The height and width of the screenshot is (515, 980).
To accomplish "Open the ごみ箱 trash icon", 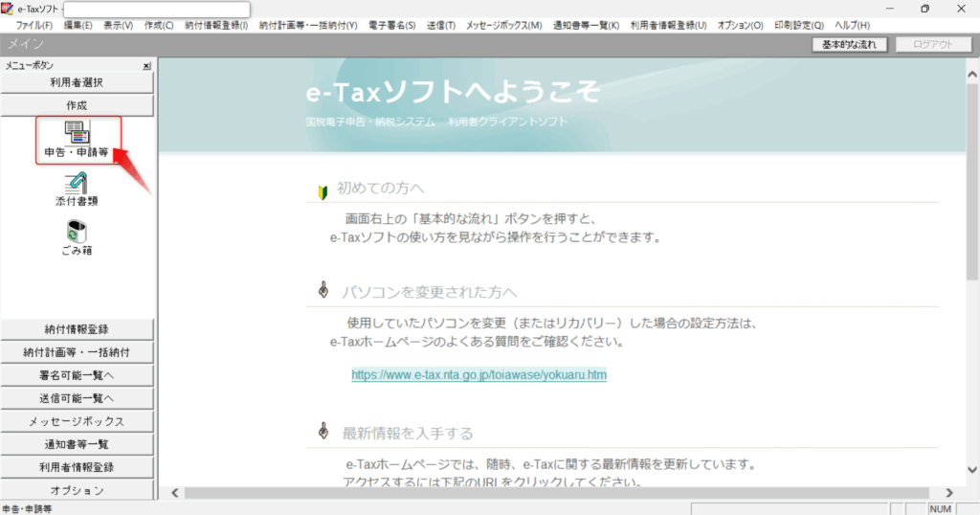I will (x=77, y=237).
